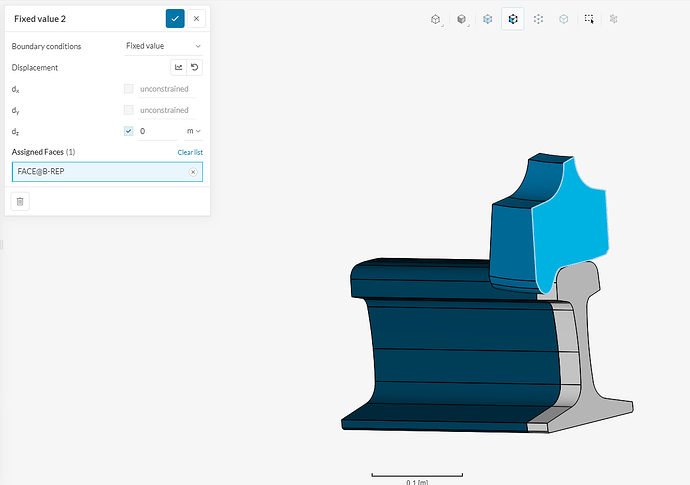Reset displacement values with the undo arrow icon
Image resolution: width=690 pixels, height=485 pixels.
[195, 68]
